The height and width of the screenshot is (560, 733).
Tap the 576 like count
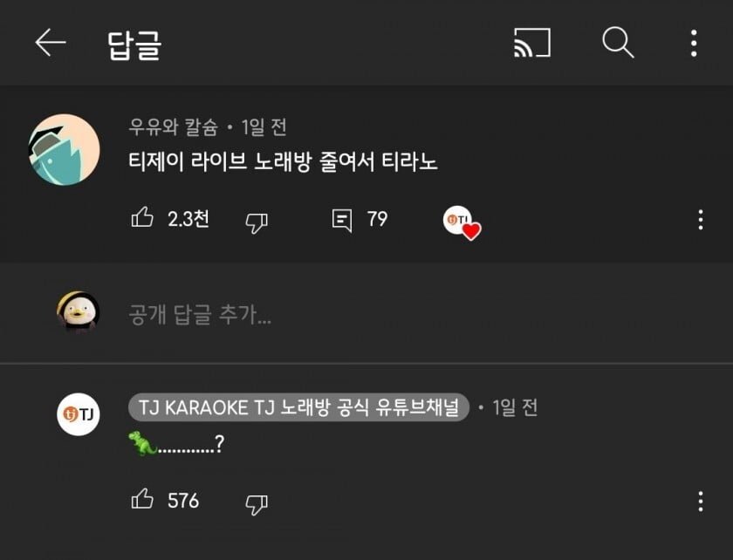(183, 500)
